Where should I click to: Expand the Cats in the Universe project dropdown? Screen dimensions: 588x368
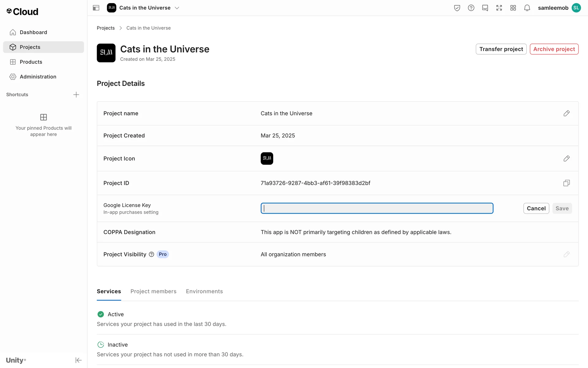coord(177,8)
